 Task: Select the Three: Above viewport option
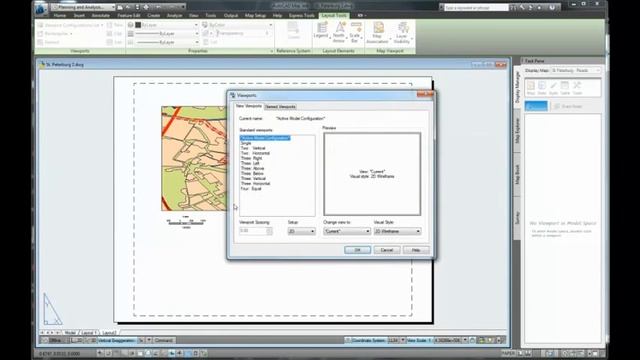coord(252,169)
